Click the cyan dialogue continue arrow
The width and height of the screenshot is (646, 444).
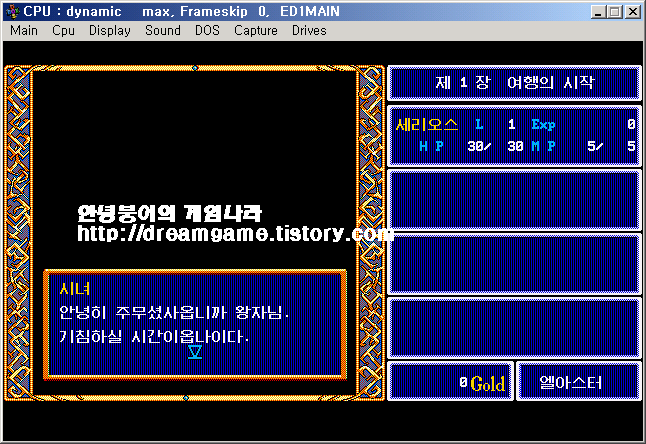click(195, 352)
